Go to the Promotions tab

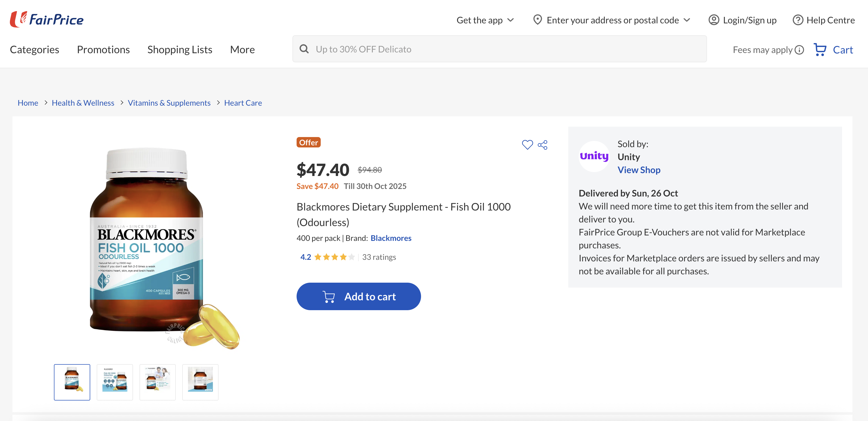tap(103, 50)
